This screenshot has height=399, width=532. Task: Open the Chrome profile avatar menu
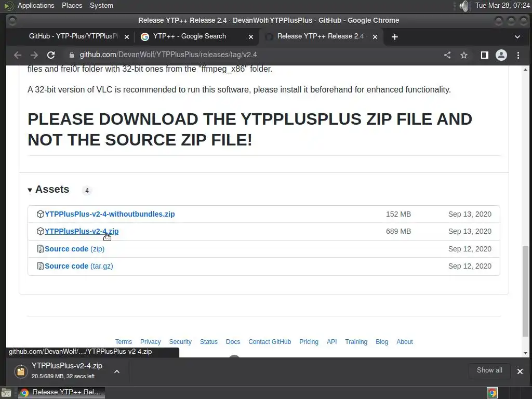coord(501,55)
